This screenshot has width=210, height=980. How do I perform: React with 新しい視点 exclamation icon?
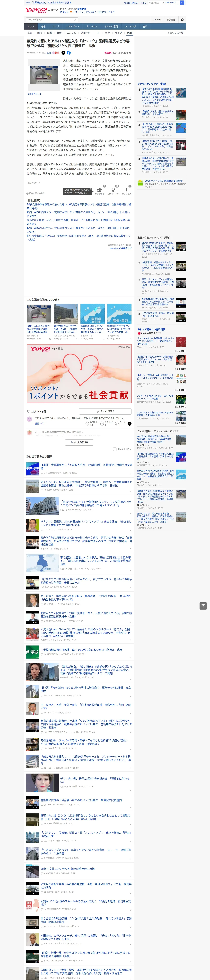pyautogui.click(x=127, y=190)
